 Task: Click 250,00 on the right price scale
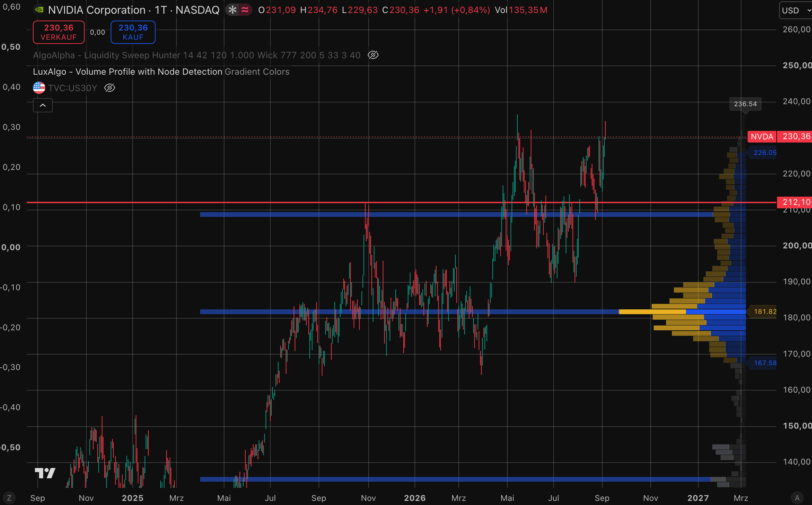coord(797,65)
